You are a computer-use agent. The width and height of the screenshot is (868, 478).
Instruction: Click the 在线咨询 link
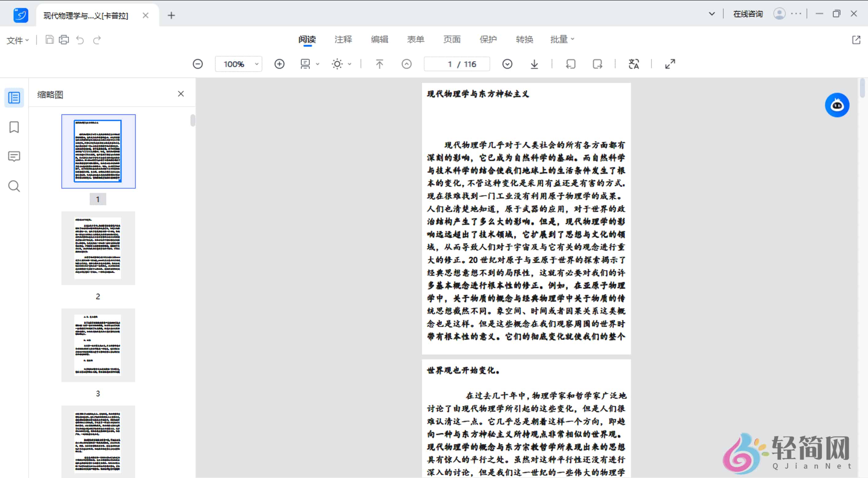pos(748,14)
